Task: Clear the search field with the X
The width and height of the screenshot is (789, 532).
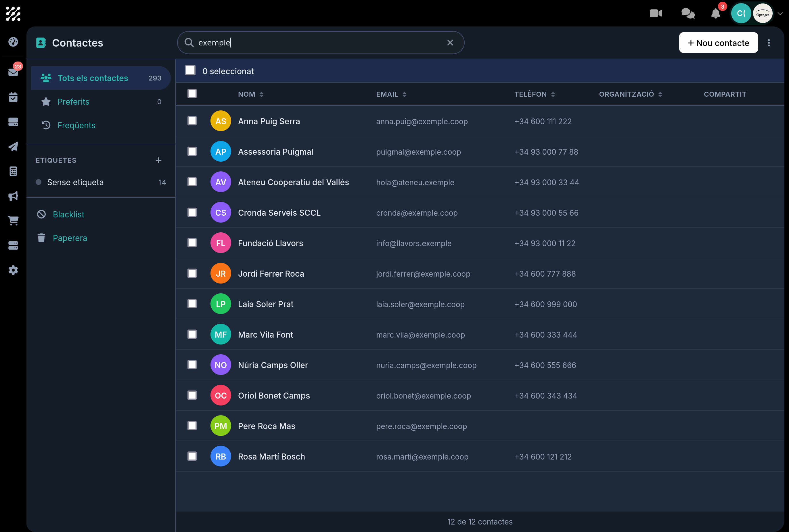Action: (x=450, y=42)
